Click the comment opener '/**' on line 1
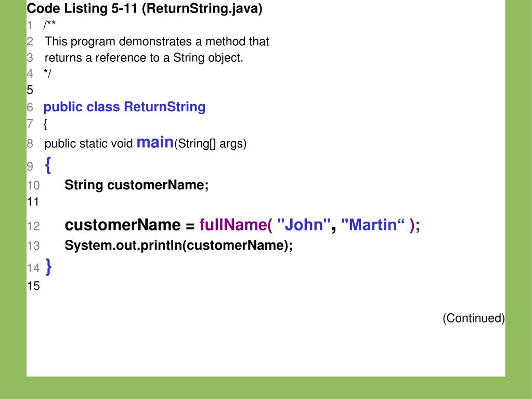 49,24
